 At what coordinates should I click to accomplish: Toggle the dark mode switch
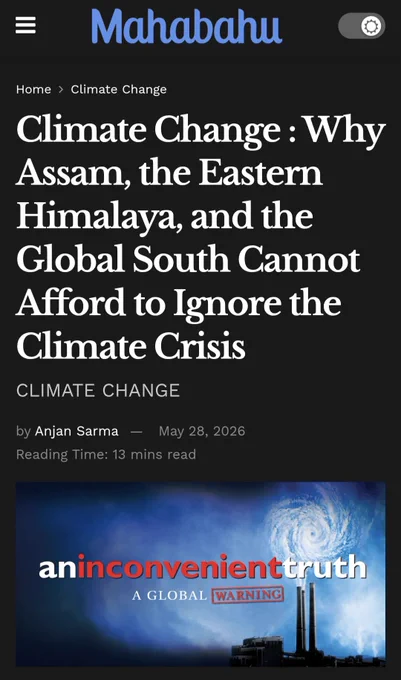362,26
